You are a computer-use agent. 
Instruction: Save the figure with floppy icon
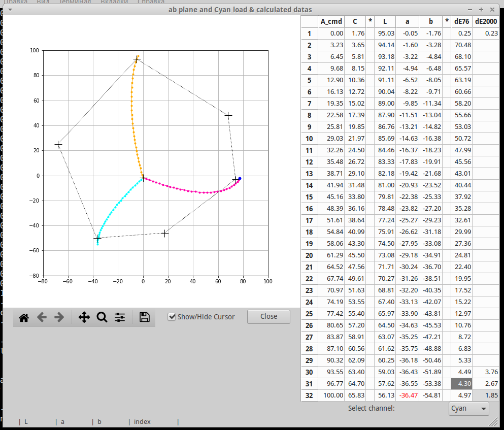[144, 317]
